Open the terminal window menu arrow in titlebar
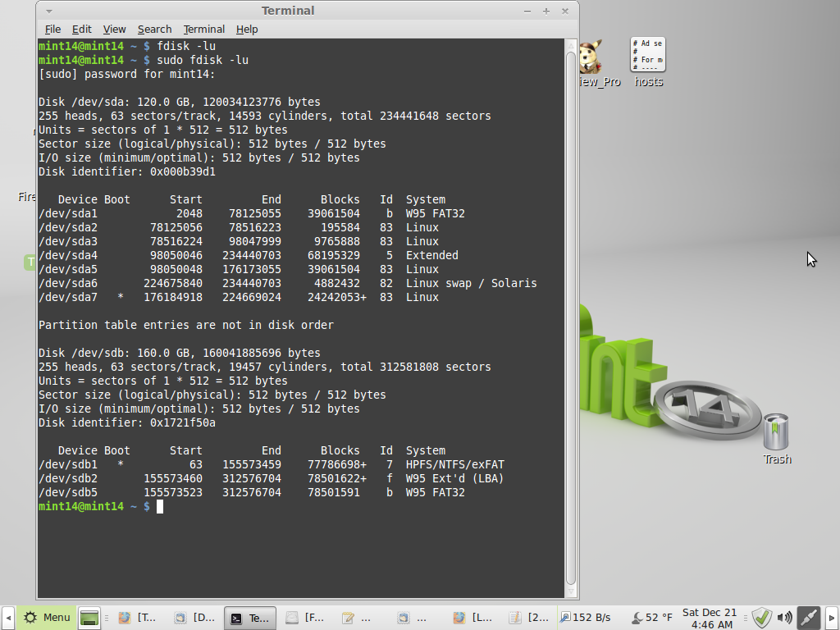Image resolution: width=840 pixels, height=630 pixels. pos(49,11)
